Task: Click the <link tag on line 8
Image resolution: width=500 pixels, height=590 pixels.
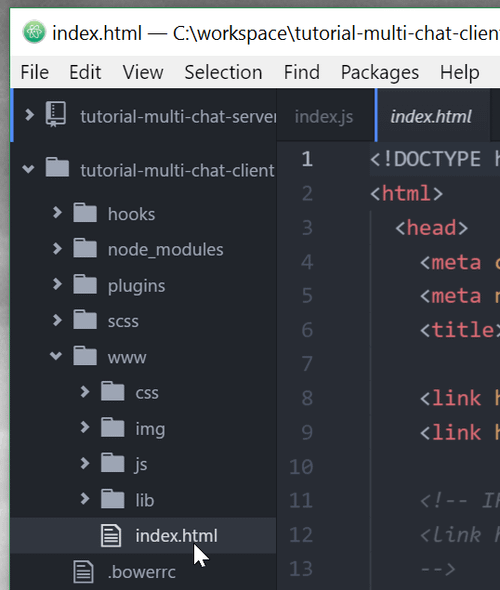Action: (x=450, y=398)
